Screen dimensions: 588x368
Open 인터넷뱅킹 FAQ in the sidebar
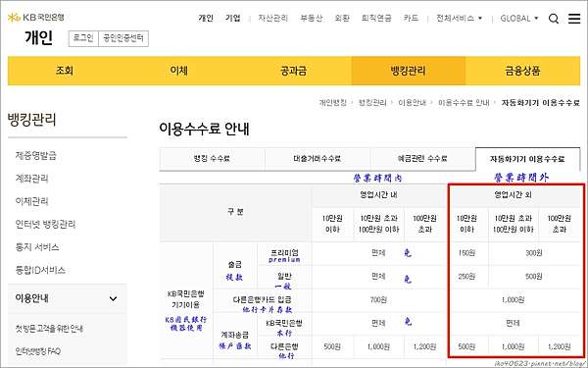[x=38, y=351]
